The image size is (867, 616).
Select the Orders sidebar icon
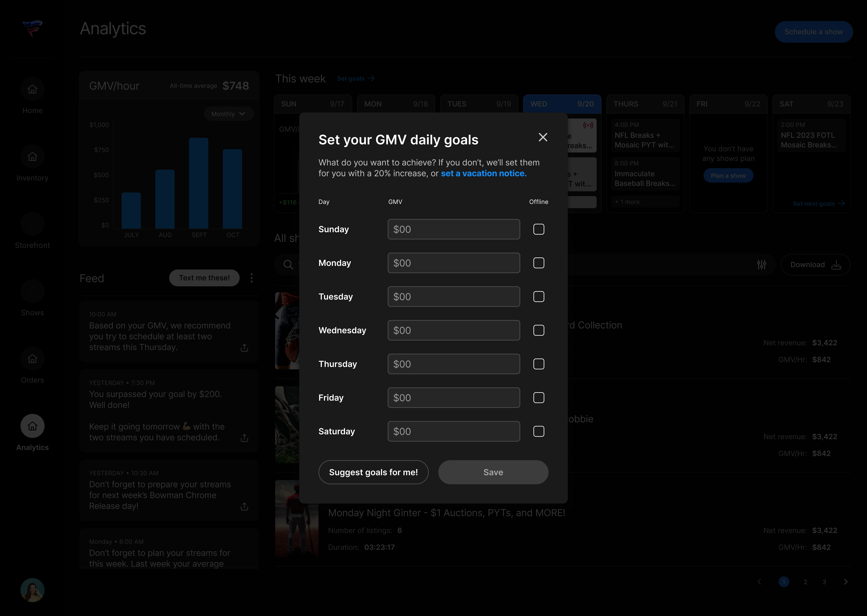pyautogui.click(x=32, y=359)
